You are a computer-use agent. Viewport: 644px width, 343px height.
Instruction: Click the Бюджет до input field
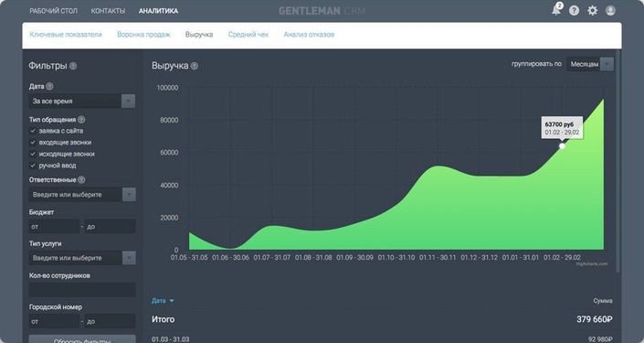[x=110, y=227]
